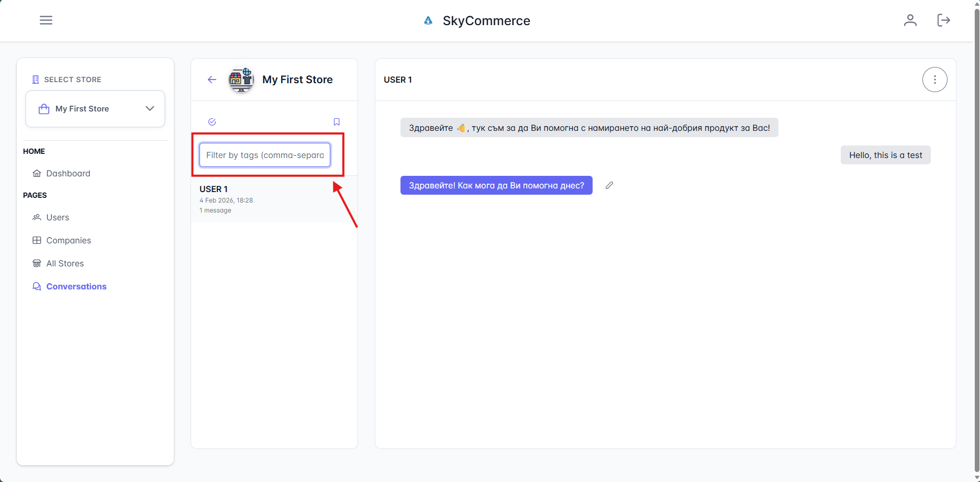Click the 'Hello, this is a test' message
Image resolution: width=980 pixels, height=482 pixels.
coord(886,155)
